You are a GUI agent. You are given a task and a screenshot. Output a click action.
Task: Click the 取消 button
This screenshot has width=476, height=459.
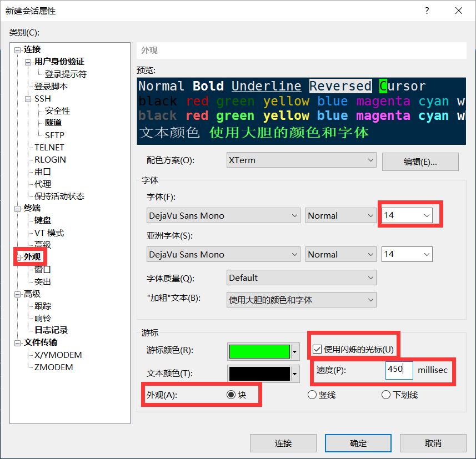pyautogui.click(x=433, y=443)
